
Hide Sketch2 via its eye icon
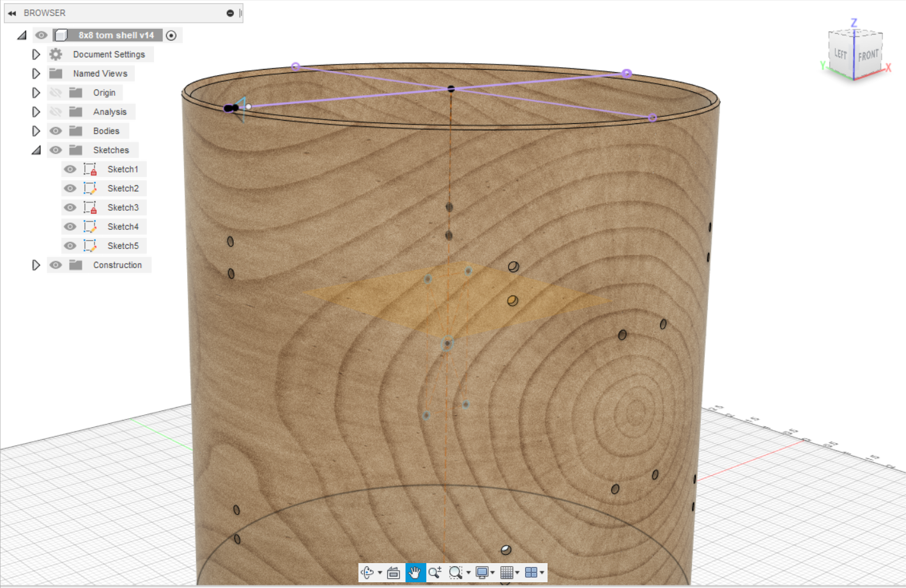click(70, 188)
